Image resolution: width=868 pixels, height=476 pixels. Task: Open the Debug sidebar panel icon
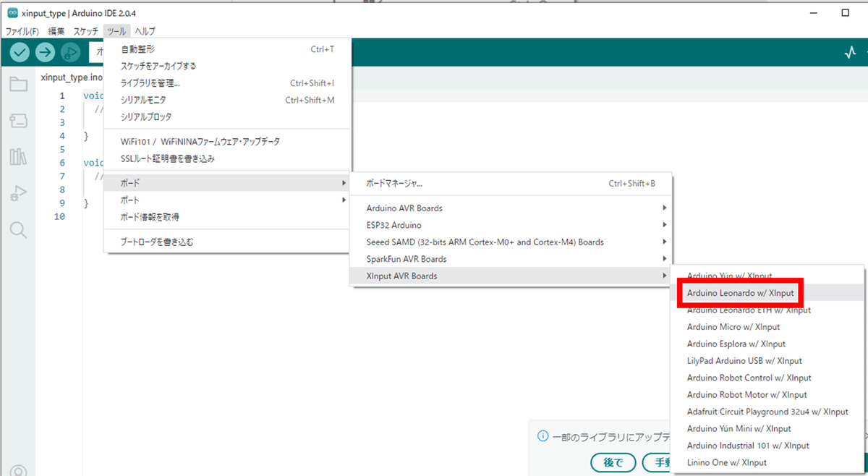18,193
